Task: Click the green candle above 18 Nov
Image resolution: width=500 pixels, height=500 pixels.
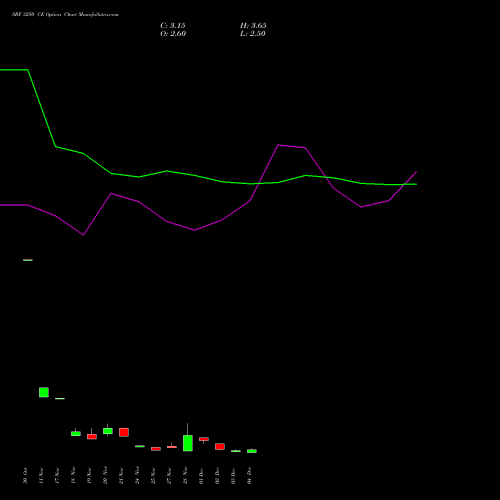Action: pyautogui.click(x=76, y=434)
